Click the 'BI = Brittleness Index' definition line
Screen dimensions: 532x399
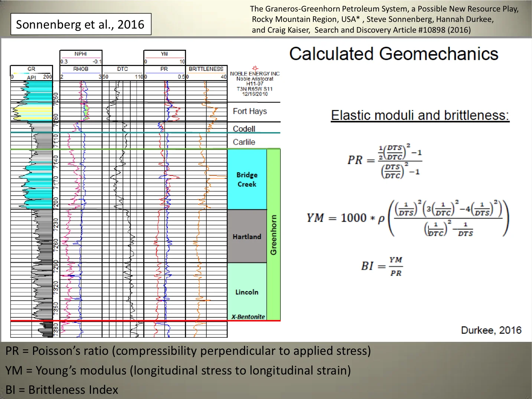[x=62, y=390]
